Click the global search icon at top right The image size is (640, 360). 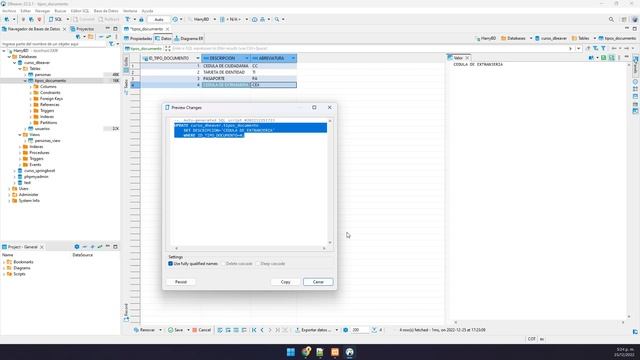pyautogui.click(x=611, y=19)
